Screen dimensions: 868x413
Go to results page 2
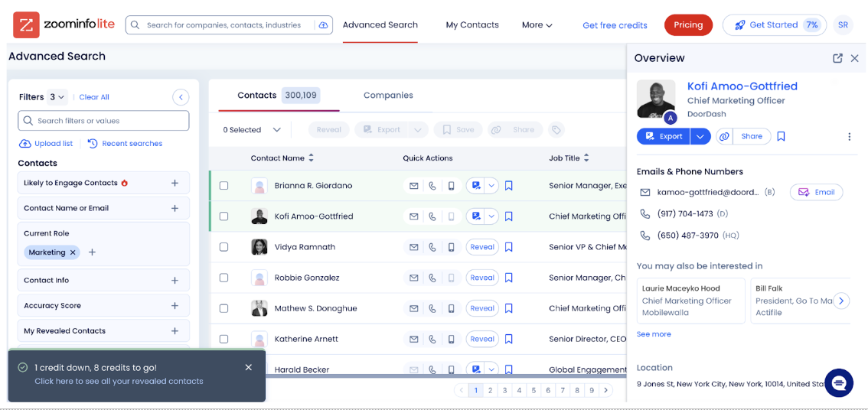[490, 390]
